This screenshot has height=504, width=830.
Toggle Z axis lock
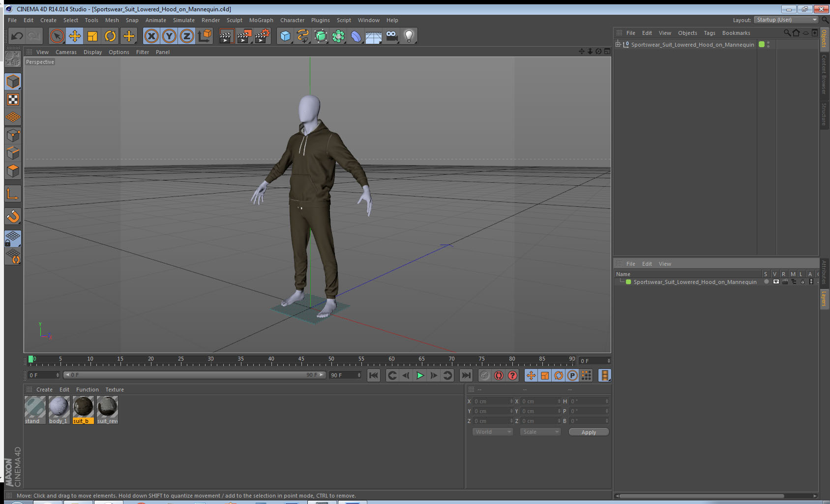(187, 36)
